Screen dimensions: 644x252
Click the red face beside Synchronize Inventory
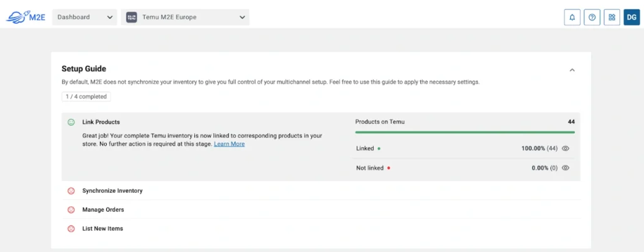point(71,191)
